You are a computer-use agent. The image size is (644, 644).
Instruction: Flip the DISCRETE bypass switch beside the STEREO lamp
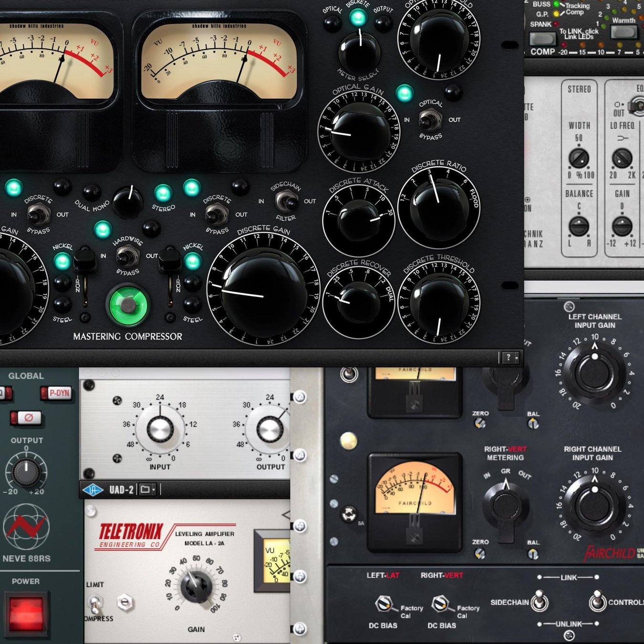tap(217, 214)
